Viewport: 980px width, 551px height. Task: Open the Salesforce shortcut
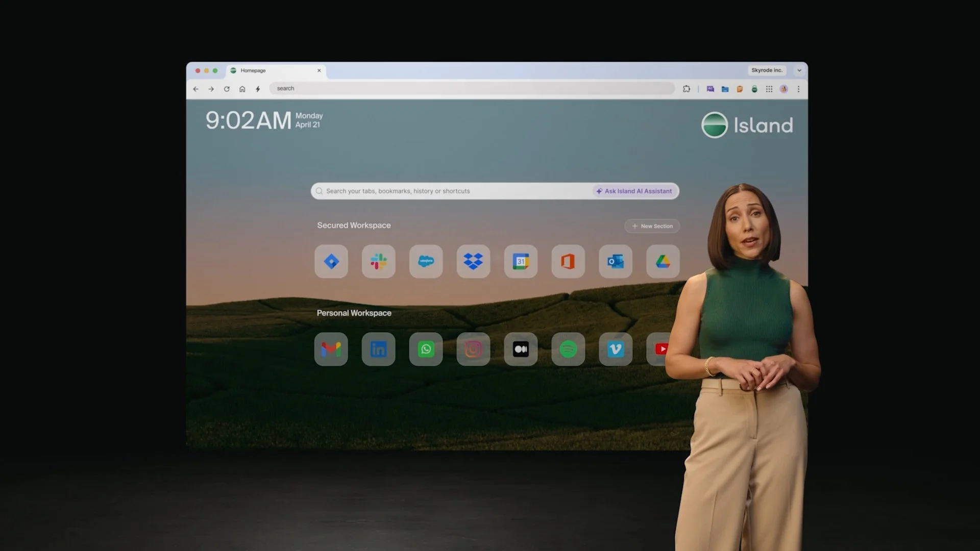click(x=426, y=261)
